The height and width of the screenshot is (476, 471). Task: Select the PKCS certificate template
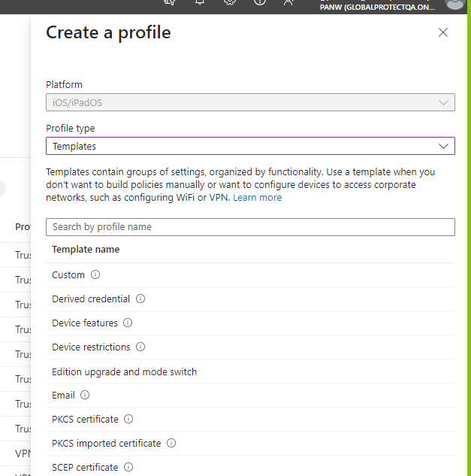click(250, 420)
